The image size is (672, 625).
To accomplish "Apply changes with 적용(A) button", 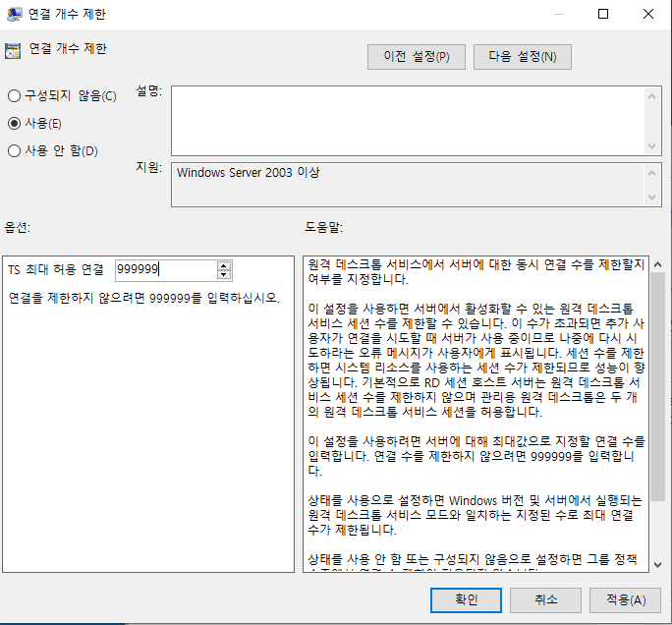I will coord(625,599).
